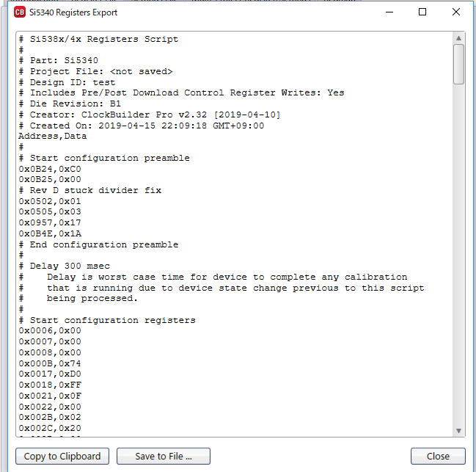Click the '# End configuration preamble' line

click(98, 244)
